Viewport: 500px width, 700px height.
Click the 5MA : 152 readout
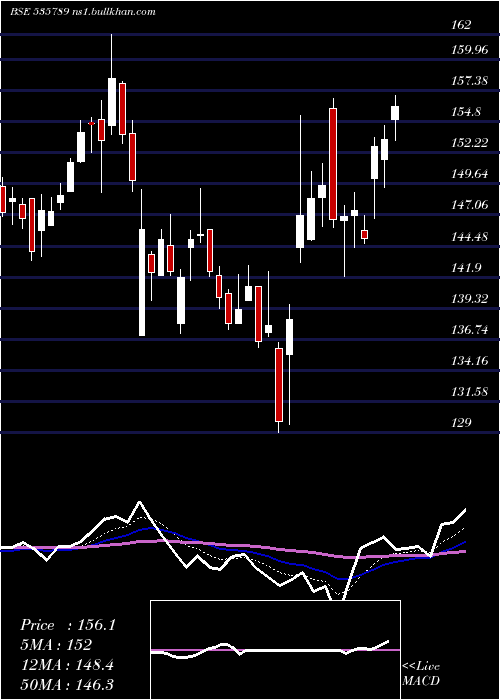coord(56,645)
